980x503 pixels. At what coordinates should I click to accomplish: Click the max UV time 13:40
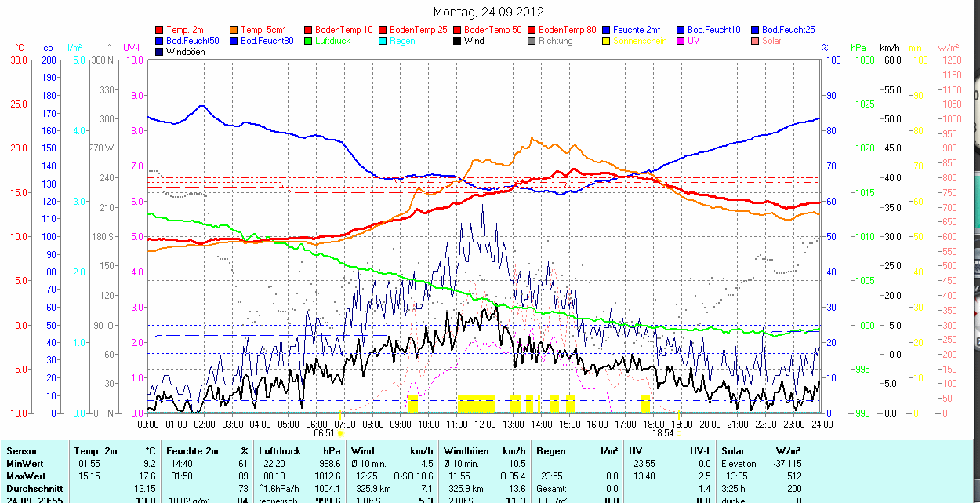[x=645, y=476]
